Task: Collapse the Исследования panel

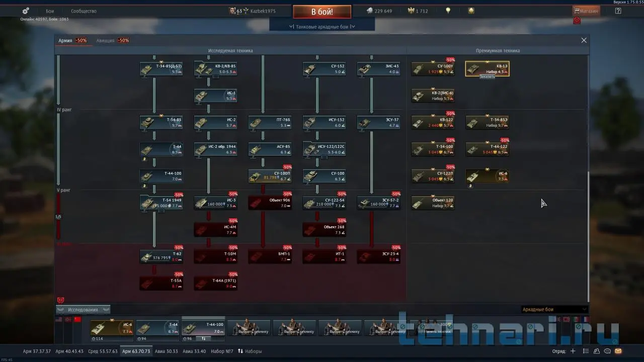Action: coord(83,310)
